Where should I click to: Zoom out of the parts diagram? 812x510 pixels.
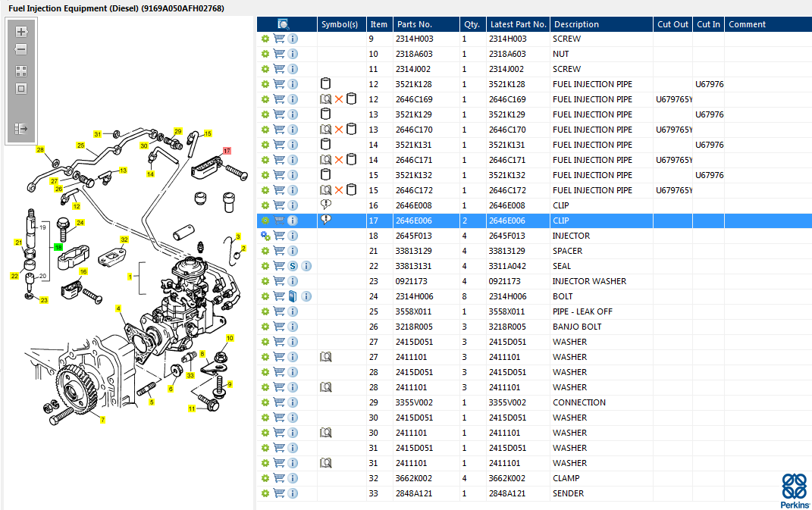pos(21,49)
